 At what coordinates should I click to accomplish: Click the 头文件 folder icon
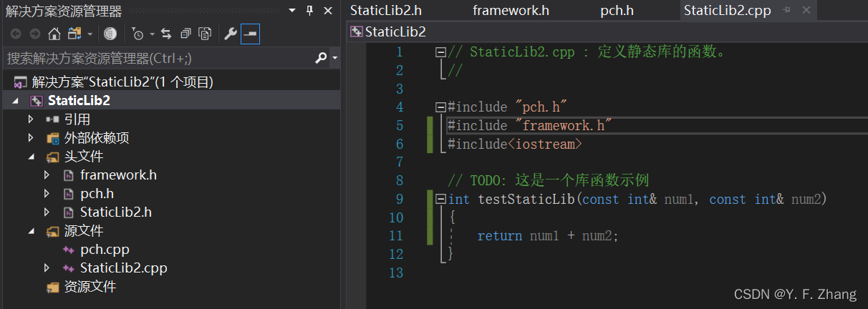click(x=52, y=157)
